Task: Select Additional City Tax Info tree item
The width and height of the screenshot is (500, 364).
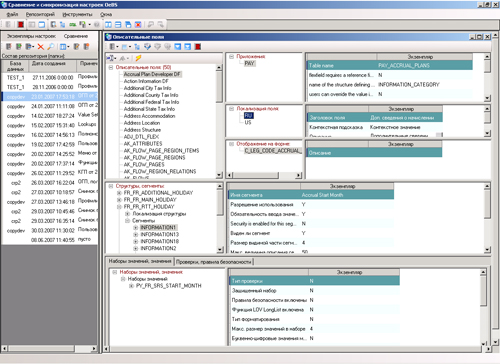Action: (x=147, y=88)
